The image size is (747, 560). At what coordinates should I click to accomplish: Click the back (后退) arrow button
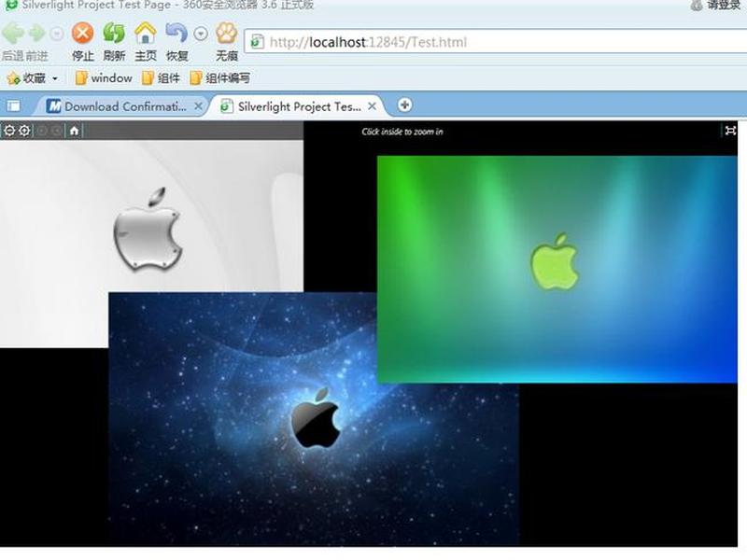pos(13,34)
